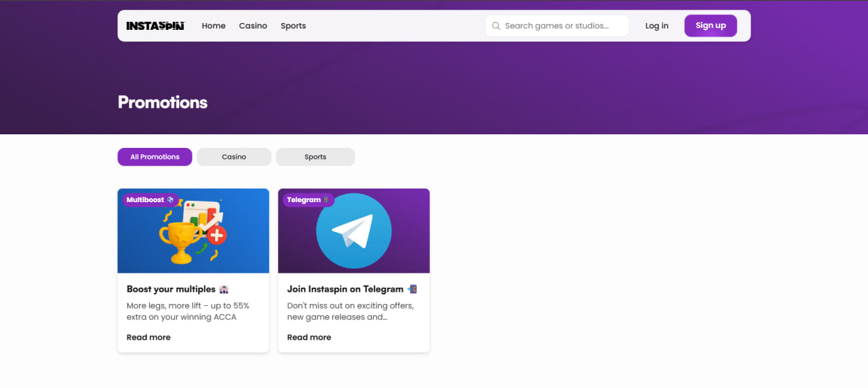
Task: Go to Home in the top navigation
Action: point(214,26)
